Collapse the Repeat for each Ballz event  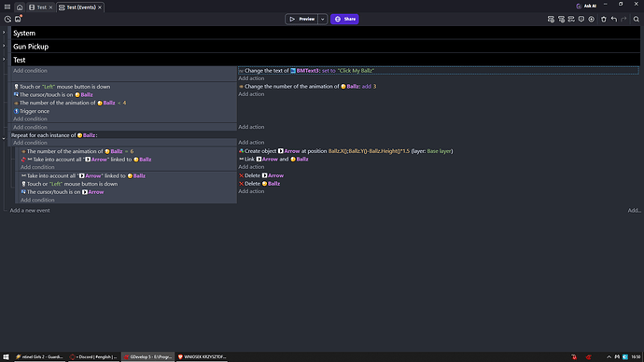(x=4, y=139)
